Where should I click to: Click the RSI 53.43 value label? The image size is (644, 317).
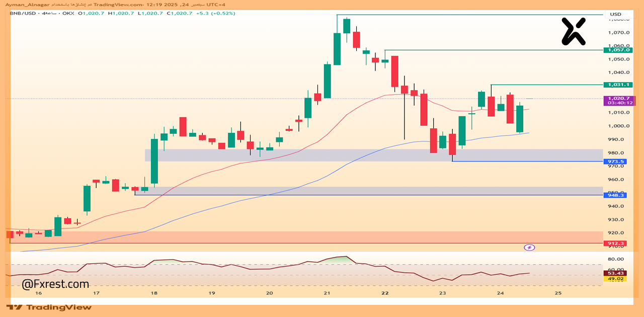pos(616,273)
